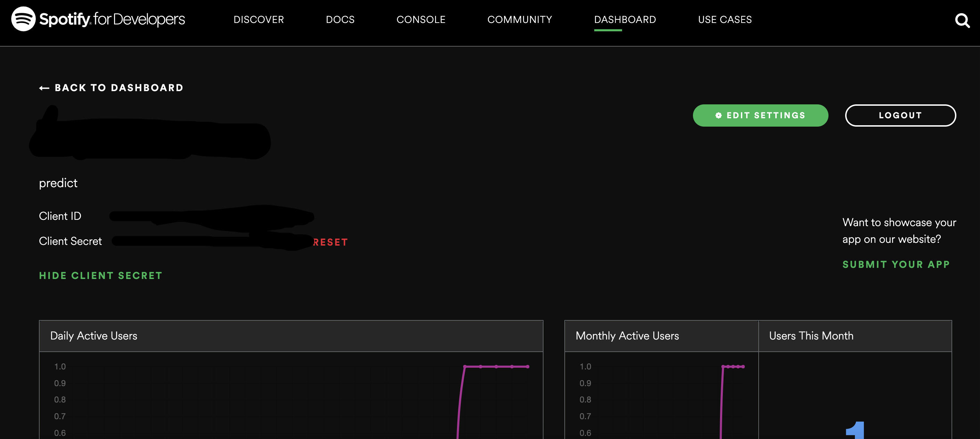The width and height of the screenshot is (980, 439).
Task: Select the Monthly Active Users header
Action: (661, 336)
